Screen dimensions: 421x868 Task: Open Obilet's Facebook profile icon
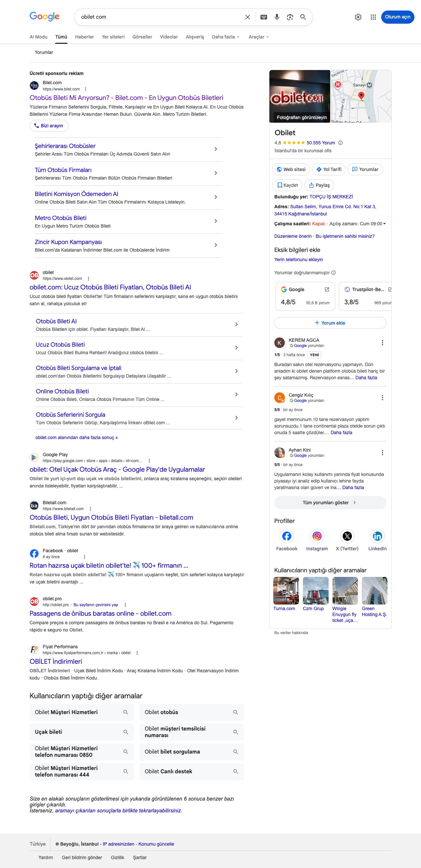tap(286, 536)
